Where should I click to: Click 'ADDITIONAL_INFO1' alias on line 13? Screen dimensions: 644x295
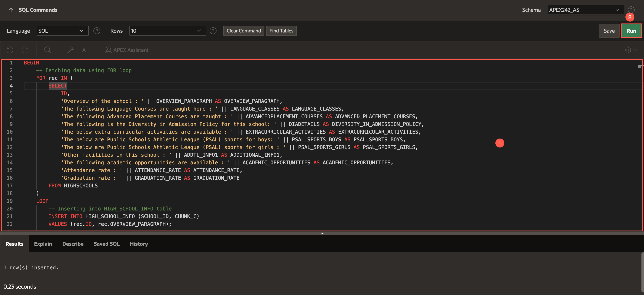coord(255,155)
